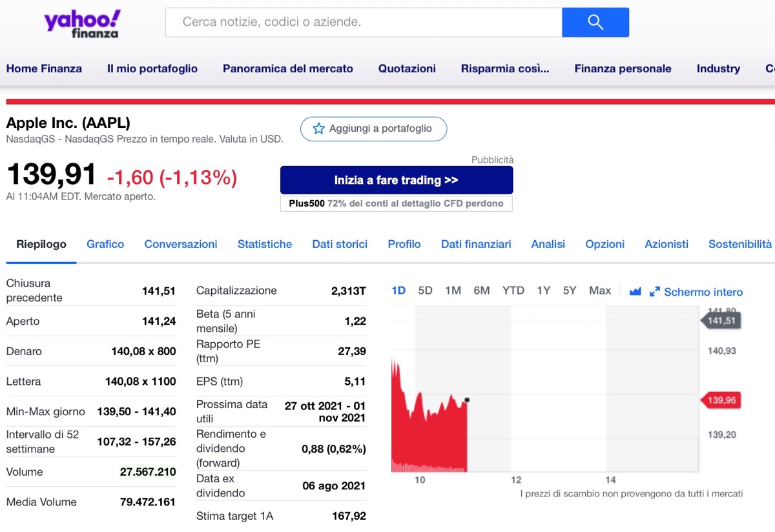Click Beta value 1,22
The image size is (775, 532).
pos(355,321)
